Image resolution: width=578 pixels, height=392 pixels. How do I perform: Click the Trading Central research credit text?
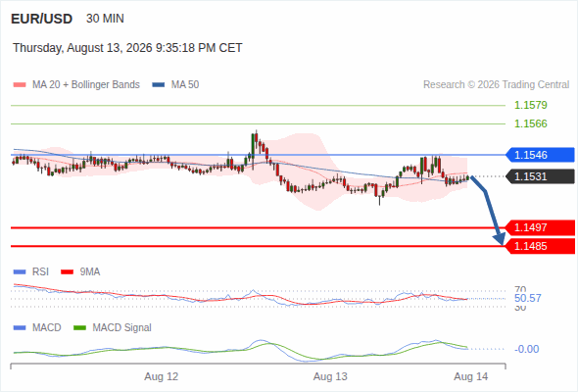tap(496, 85)
